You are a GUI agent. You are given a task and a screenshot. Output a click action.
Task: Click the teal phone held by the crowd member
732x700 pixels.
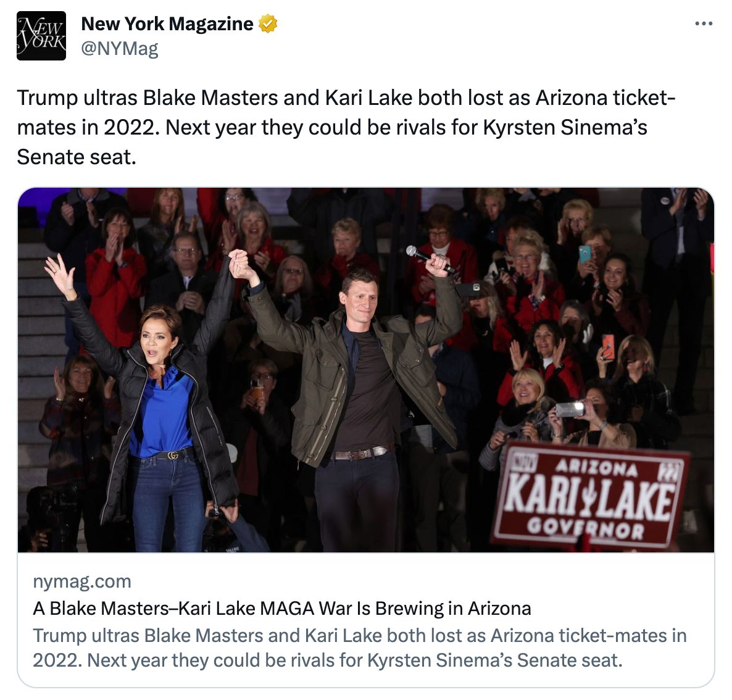(585, 254)
